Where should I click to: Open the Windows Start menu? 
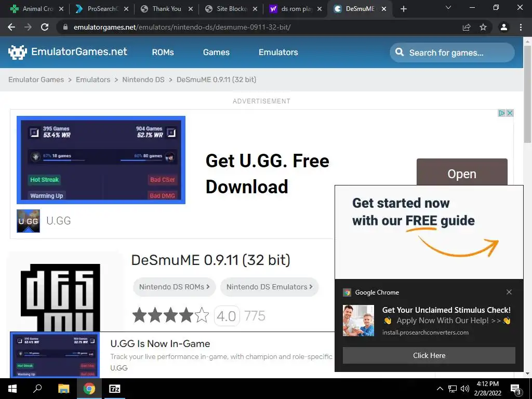(12, 389)
